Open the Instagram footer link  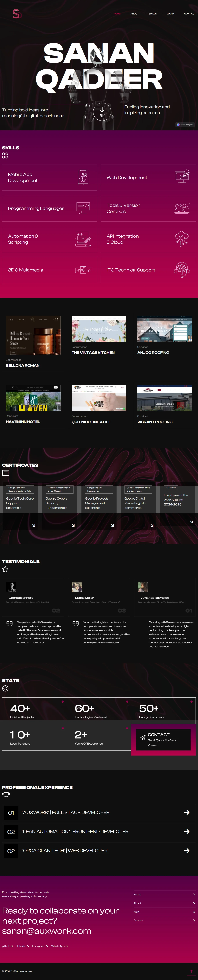[x=40, y=946]
